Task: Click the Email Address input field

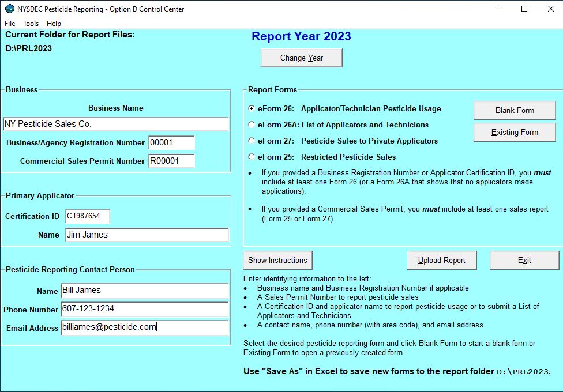Action: click(144, 327)
